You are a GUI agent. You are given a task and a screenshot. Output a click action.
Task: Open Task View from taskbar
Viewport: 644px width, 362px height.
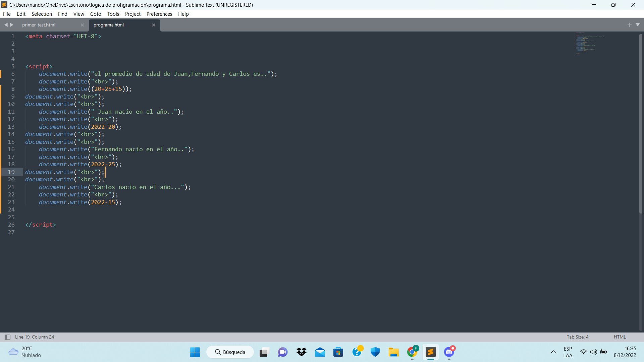264,352
